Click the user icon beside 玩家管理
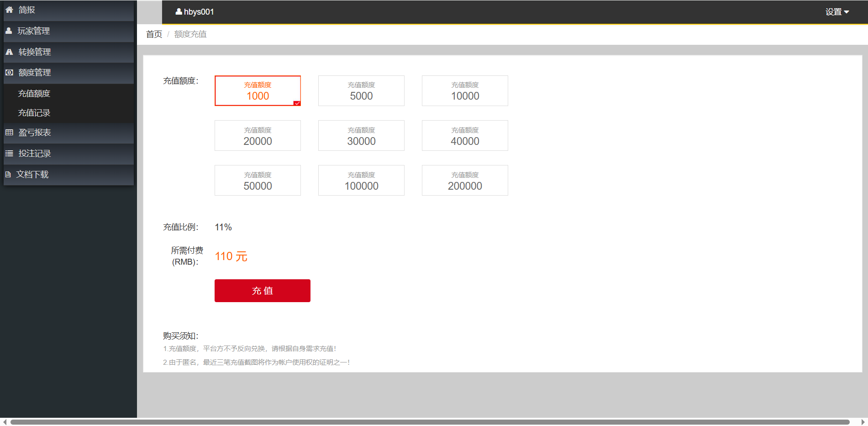The width and height of the screenshot is (868, 426). [x=9, y=31]
